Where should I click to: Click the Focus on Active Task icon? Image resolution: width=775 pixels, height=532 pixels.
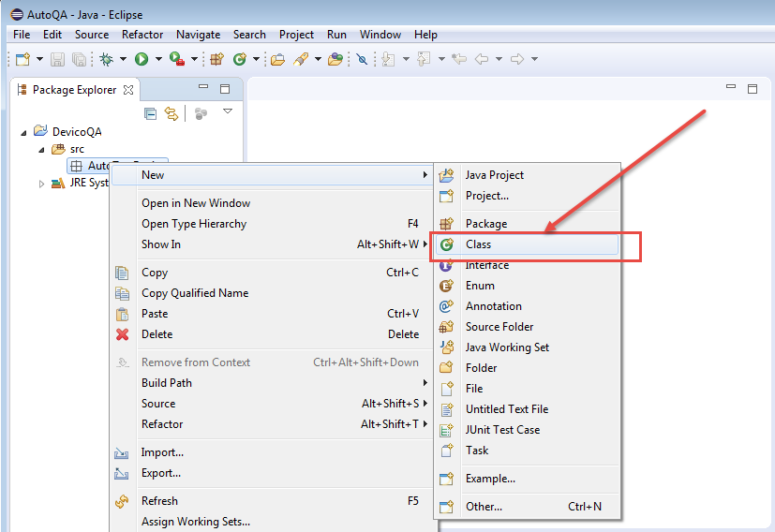pos(201,114)
